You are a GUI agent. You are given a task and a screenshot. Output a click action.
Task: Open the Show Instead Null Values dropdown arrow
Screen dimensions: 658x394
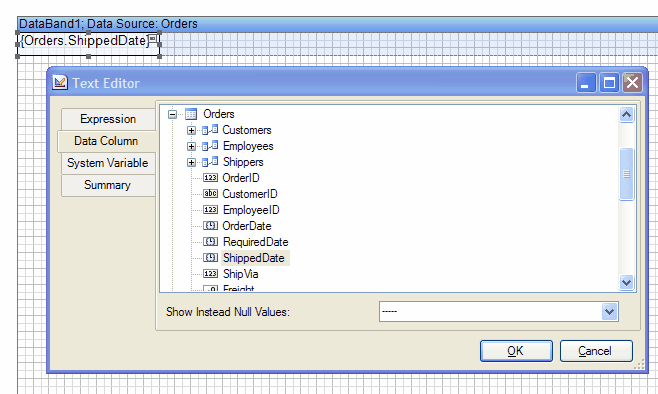tap(610, 312)
